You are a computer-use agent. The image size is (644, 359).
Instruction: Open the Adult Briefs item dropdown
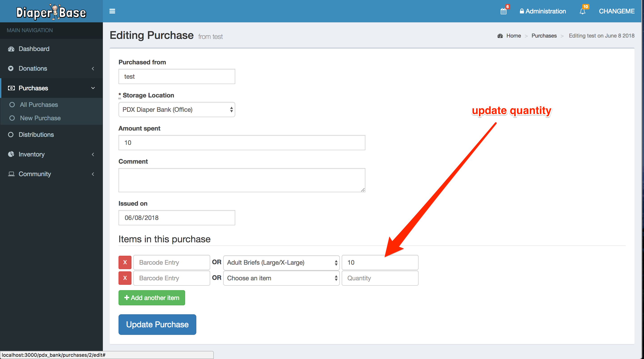point(281,262)
